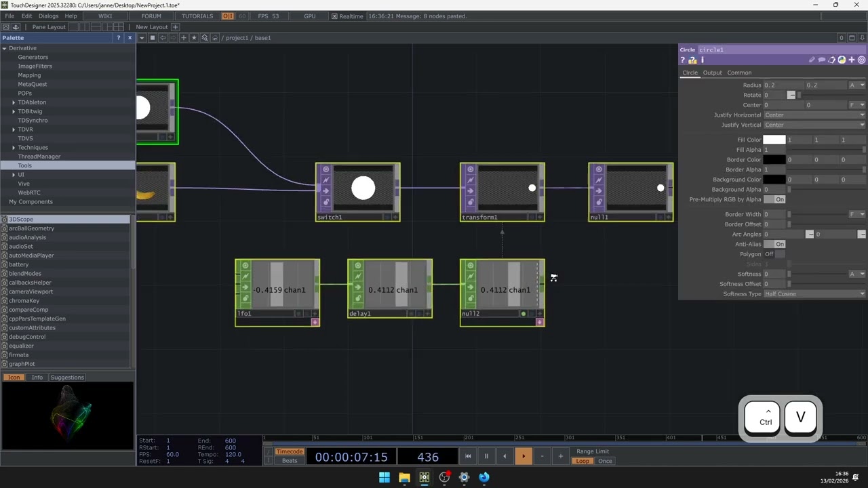
Task: Toggle Polygon Off switch
Action: tap(774, 254)
